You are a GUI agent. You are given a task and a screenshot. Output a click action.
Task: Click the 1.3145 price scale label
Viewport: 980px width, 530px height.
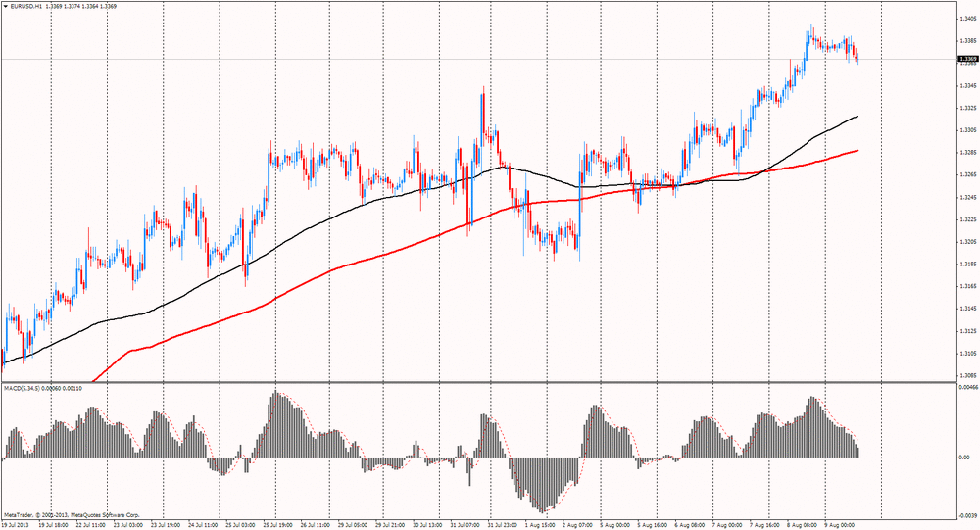point(967,309)
